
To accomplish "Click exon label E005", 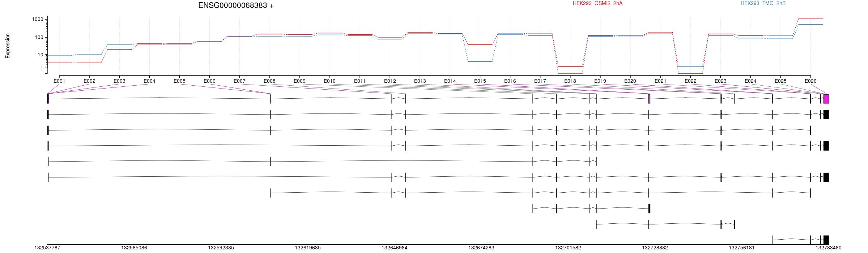I will [179, 81].
